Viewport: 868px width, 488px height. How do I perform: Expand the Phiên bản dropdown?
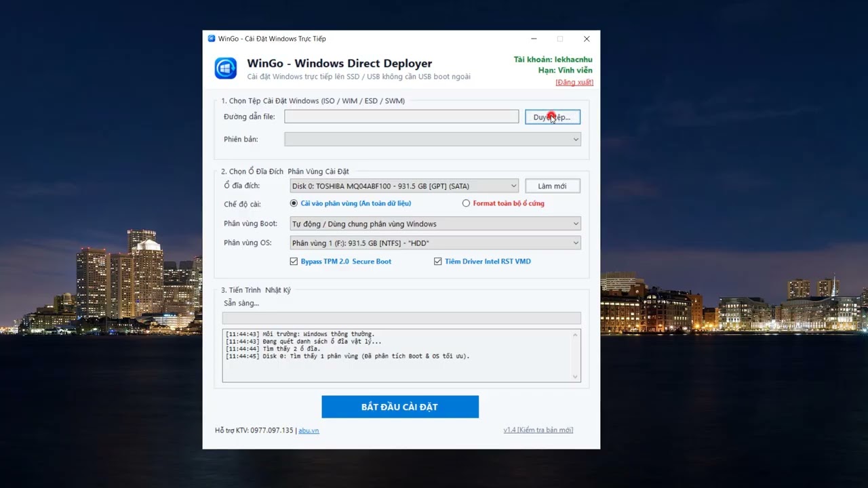433,139
